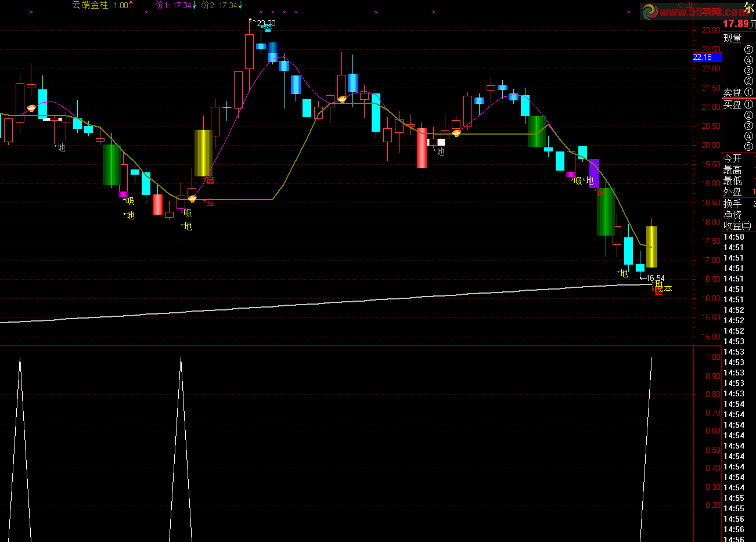Click the tall yellow bar above *富 marker
The height and width of the screenshot is (542, 756).
pos(203,153)
